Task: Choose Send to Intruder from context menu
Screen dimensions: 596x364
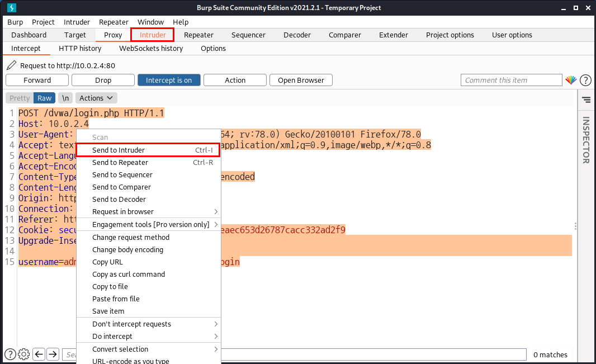Action: pyautogui.click(x=149, y=150)
